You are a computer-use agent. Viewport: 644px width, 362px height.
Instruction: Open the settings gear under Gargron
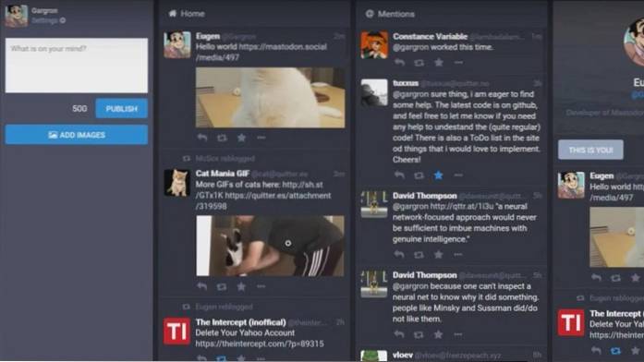click(x=63, y=20)
